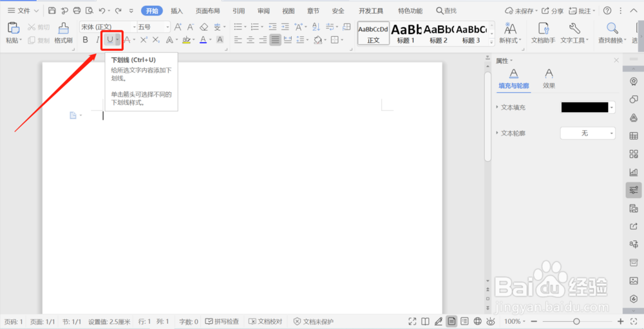Switch to reading layout book icon
This screenshot has height=329, width=644.
pos(426,321)
